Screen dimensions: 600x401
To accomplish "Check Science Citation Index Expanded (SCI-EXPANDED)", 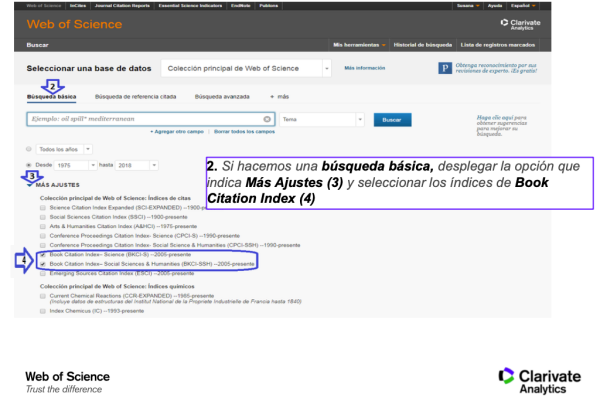I will 42,208.
